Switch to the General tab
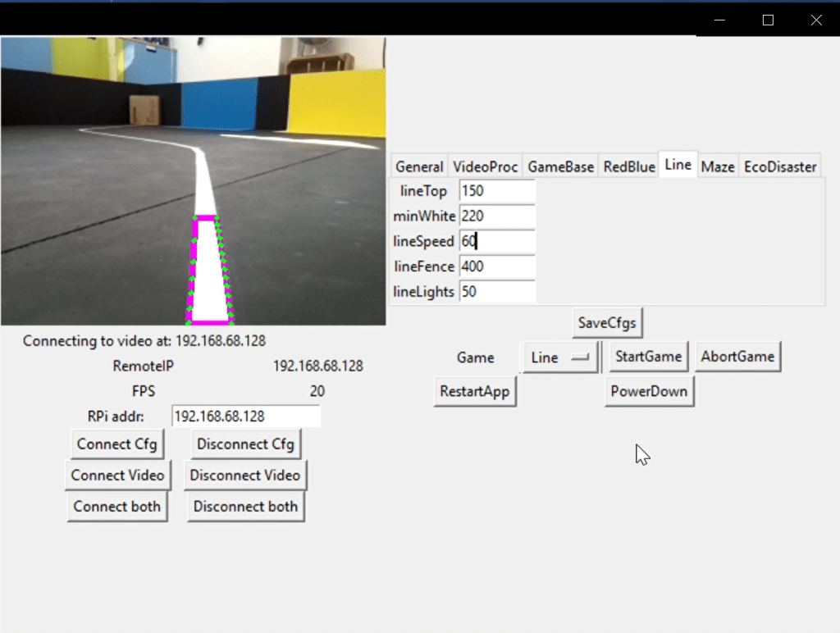Image resolution: width=840 pixels, height=633 pixels. coord(419,166)
